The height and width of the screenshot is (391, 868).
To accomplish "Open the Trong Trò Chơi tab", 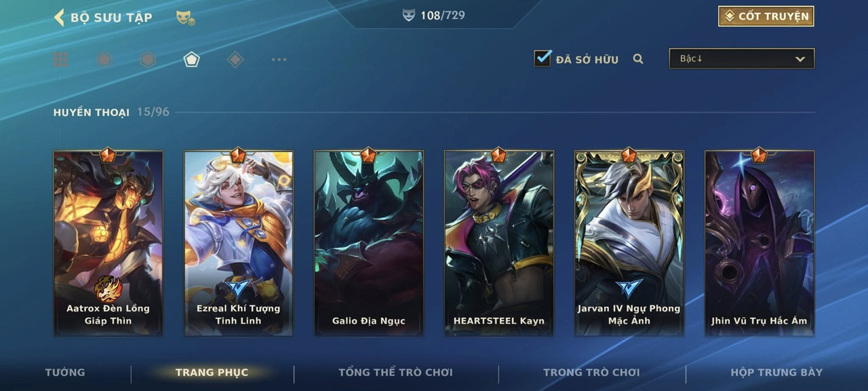I will click(591, 372).
